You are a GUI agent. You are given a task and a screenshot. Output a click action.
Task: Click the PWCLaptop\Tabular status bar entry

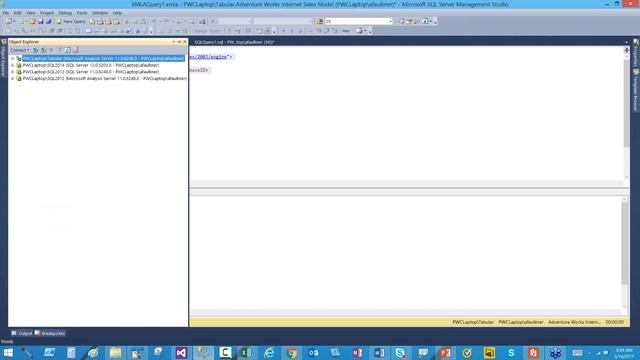pyautogui.click(x=473, y=322)
